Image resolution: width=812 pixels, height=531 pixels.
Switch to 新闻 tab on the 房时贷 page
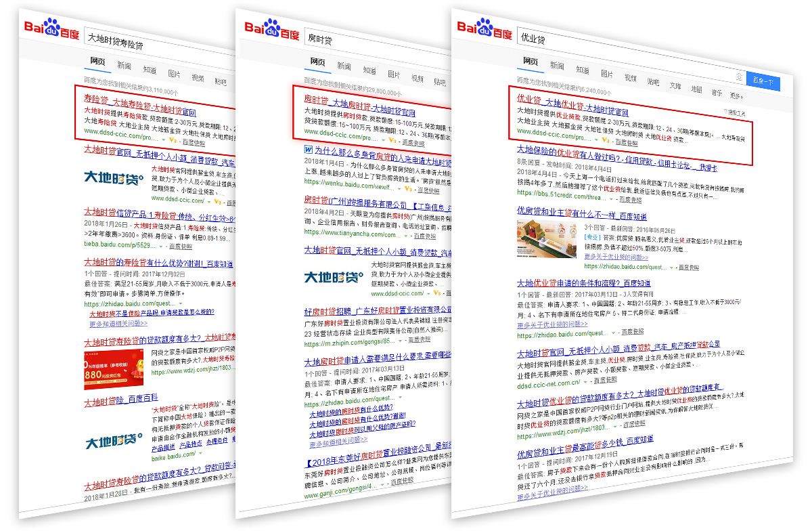click(x=344, y=66)
